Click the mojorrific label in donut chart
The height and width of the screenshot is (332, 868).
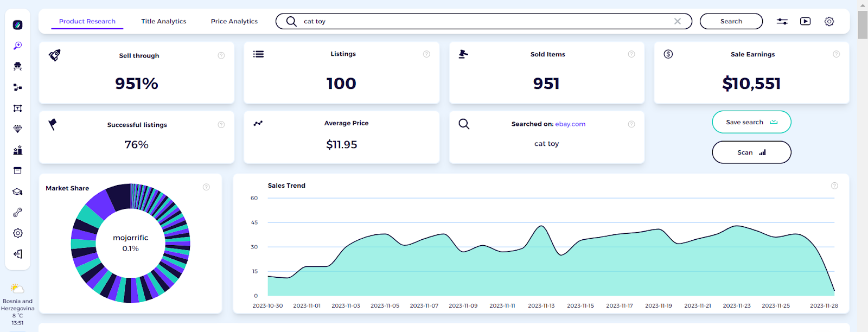tap(130, 238)
